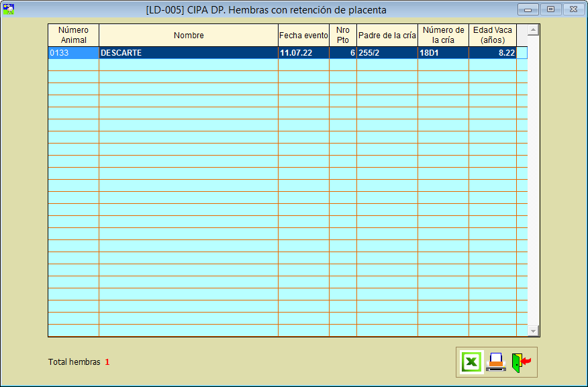Select the Fecha evento column header
Screen dimensions: 588x387
303,35
